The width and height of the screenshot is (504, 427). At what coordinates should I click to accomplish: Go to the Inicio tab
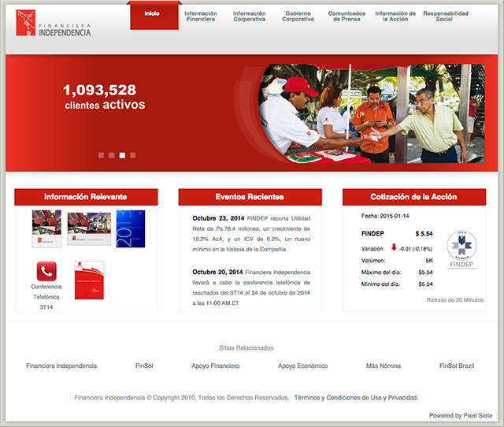pos(154,16)
